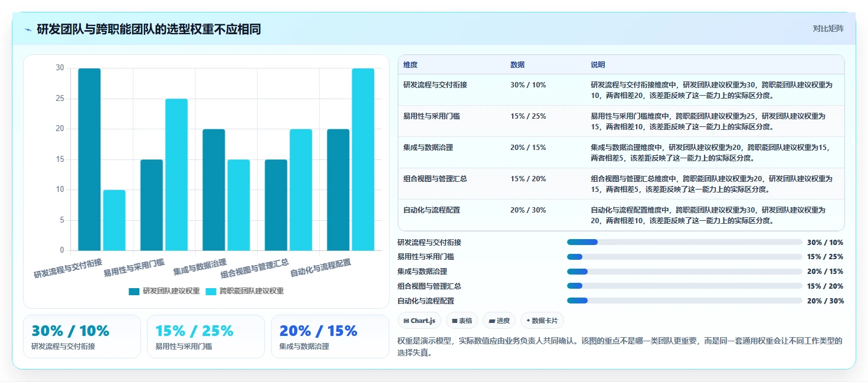Image resolution: width=868 pixels, height=382 pixels.
Task: Select the Chart.js tag chip
Action: pyautogui.click(x=420, y=321)
